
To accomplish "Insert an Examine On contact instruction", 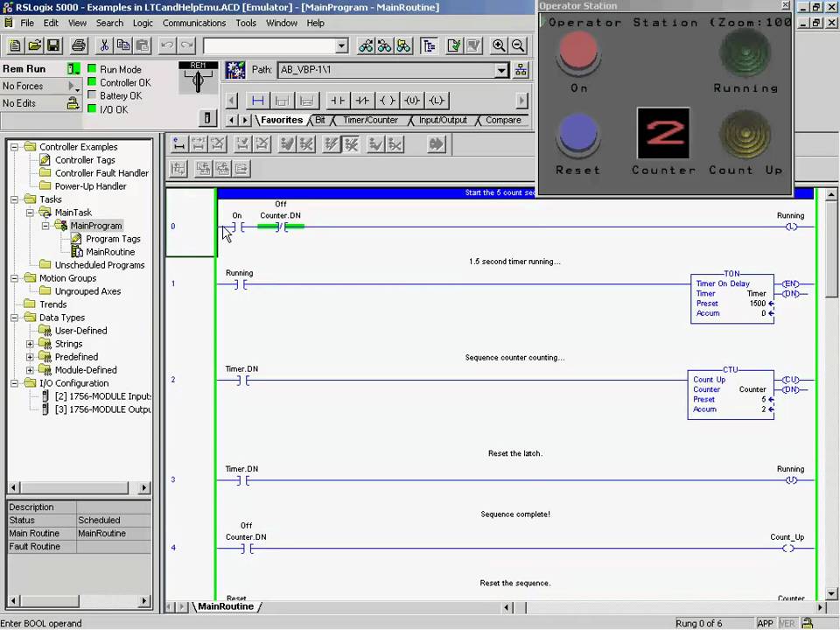I will click(x=338, y=100).
